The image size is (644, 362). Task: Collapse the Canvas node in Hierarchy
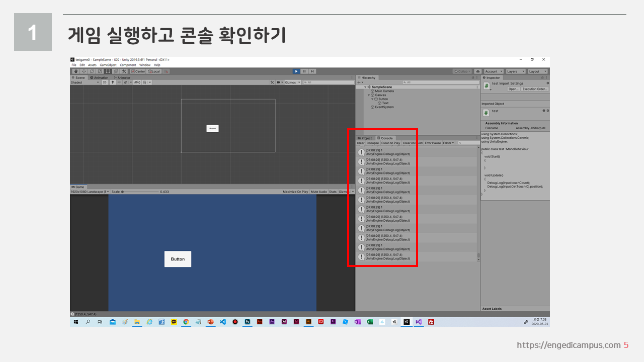(369, 95)
